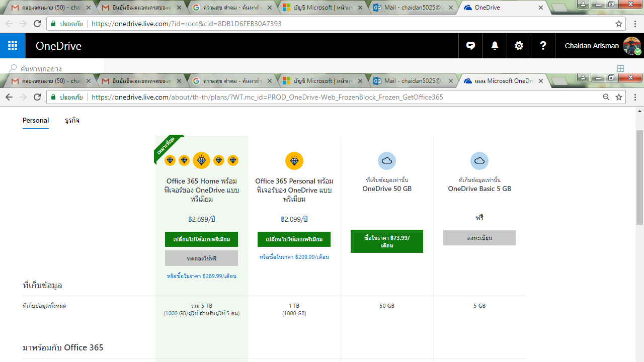Open the zoom magnifier icon in front address bar
This screenshot has height=362, width=644.
pos(606,97)
